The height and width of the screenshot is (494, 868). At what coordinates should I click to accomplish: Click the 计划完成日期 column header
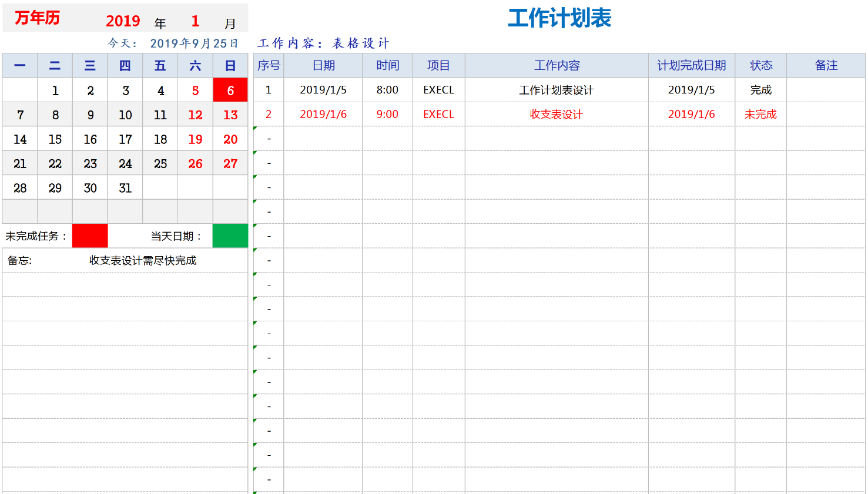[x=691, y=65]
